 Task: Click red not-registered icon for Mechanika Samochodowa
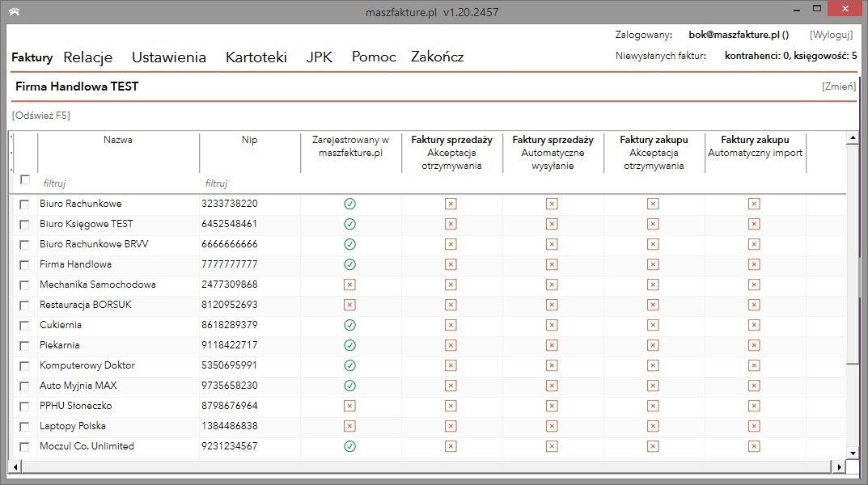tap(349, 285)
